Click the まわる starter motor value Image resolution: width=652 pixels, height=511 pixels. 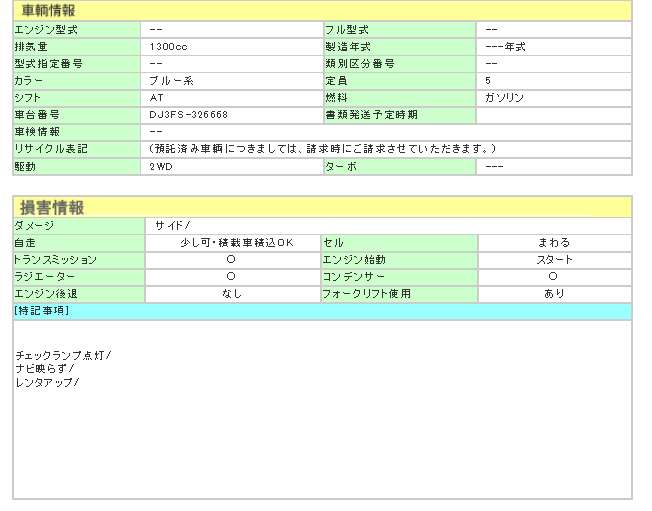pyautogui.click(x=554, y=243)
